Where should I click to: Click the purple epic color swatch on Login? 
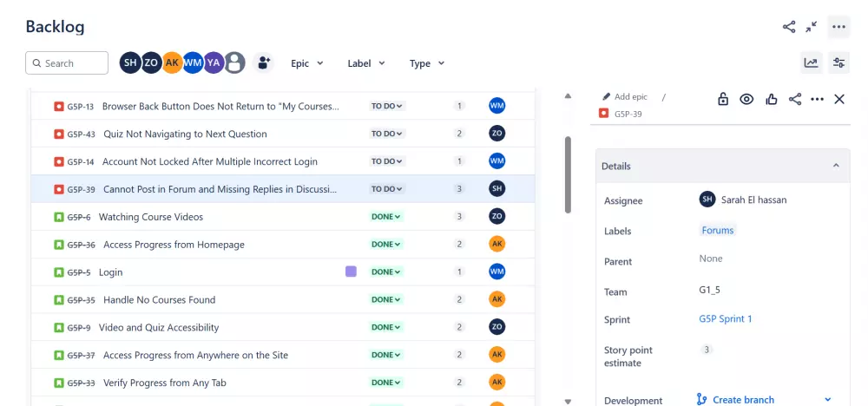pos(351,272)
